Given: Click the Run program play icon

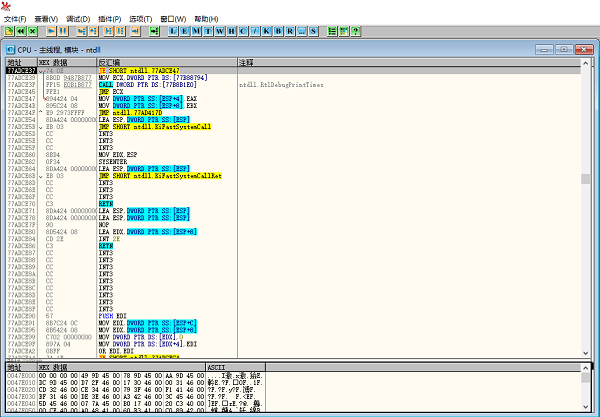Looking at the screenshot, I should coord(50,31).
